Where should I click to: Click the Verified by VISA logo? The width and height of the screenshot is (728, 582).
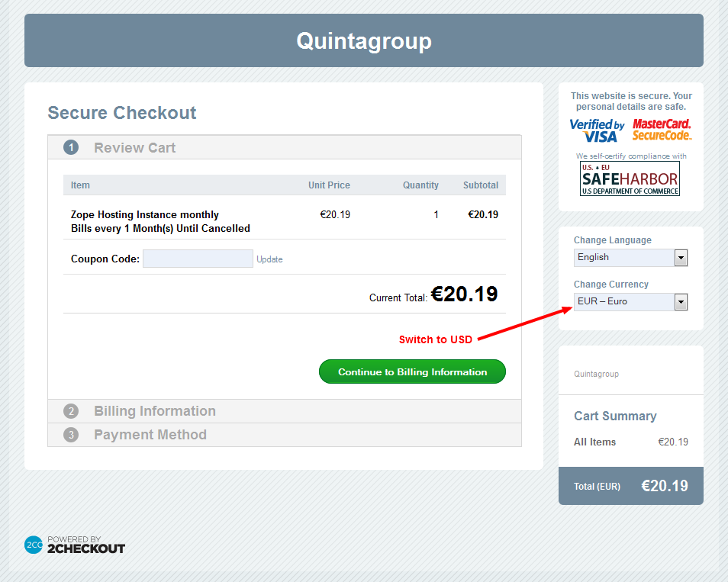[x=597, y=130]
